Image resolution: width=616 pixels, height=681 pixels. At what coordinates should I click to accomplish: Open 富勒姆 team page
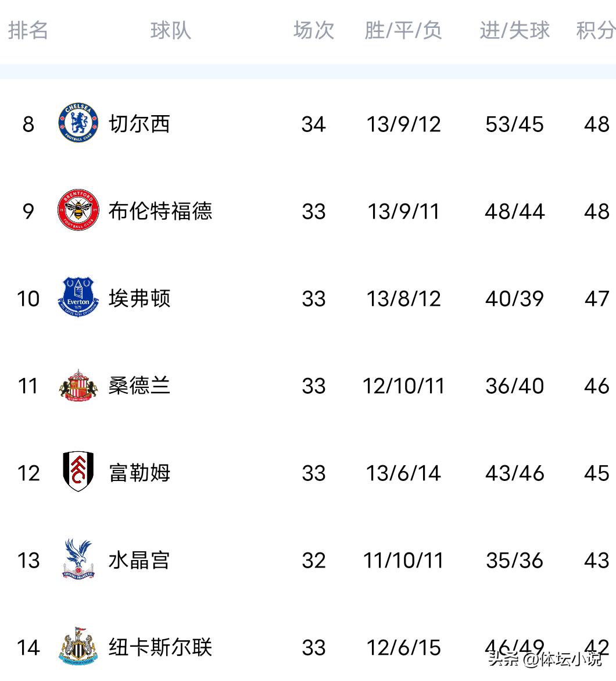(139, 473)
